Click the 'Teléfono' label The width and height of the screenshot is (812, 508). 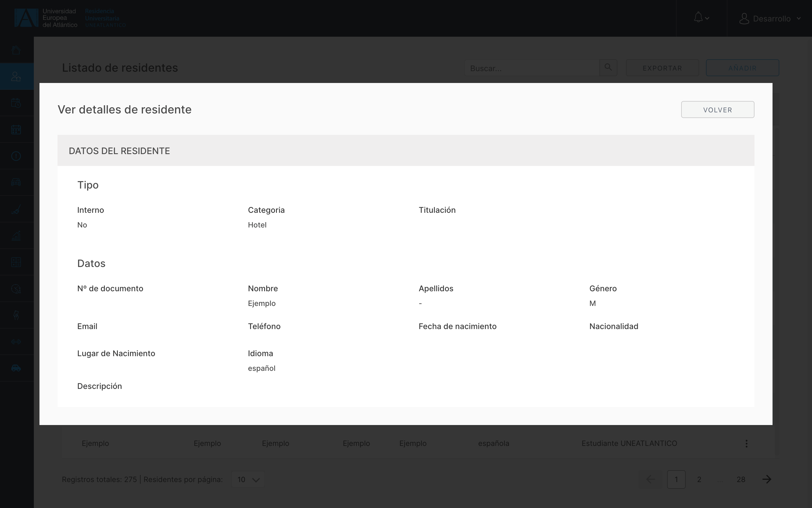(x=264, y=327)
